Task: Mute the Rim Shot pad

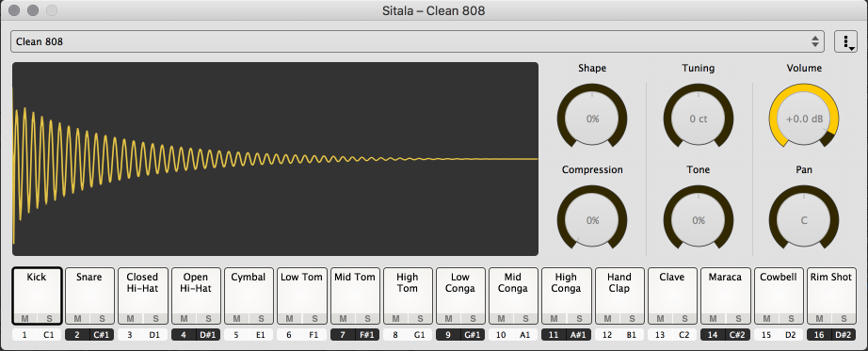Action: [x=819, y=318]
